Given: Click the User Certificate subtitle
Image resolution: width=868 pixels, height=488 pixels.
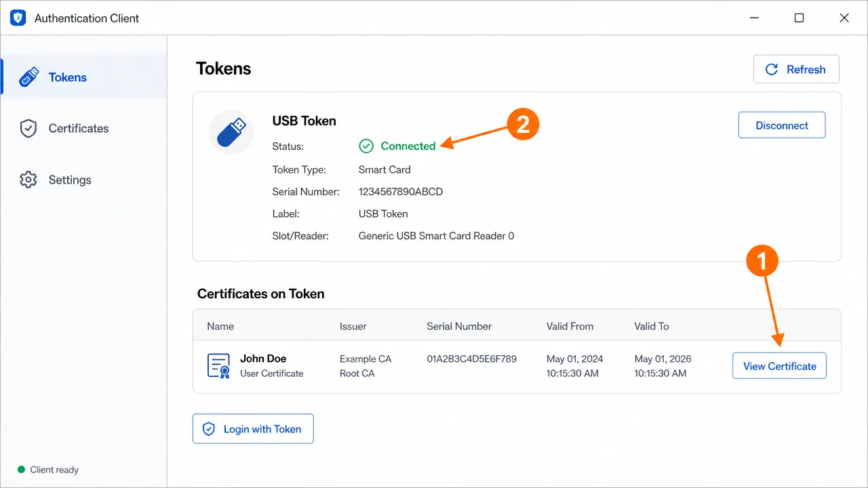Looking at the screenshot, I should click(x=271, y=373).
